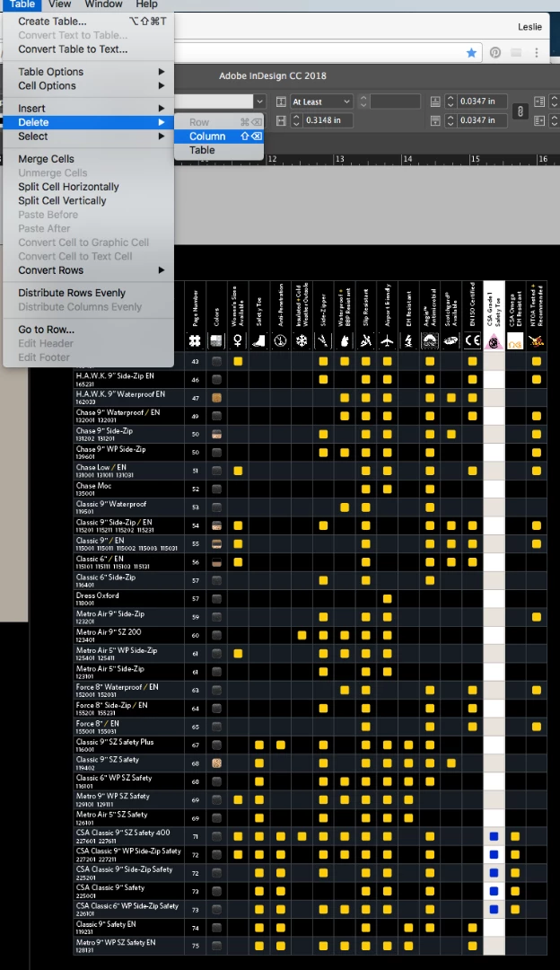
Task: Select Merge Cells menu item
Action: point(88,159)
